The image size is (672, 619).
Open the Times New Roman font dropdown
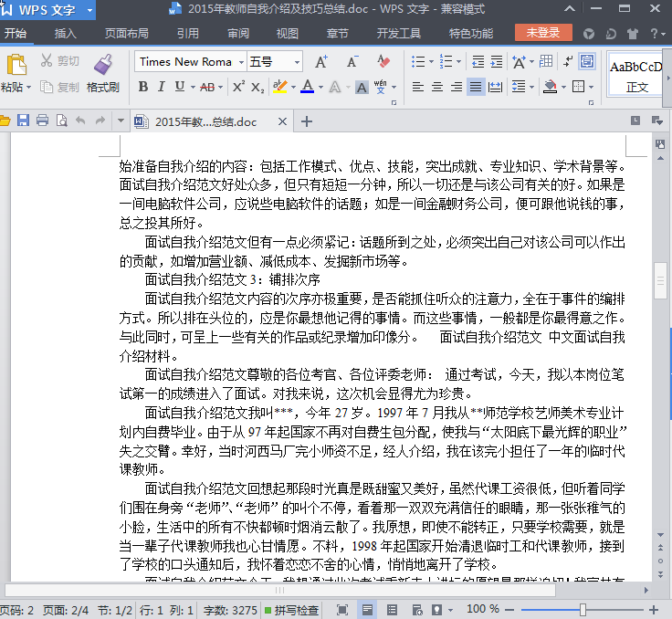click(x=241, y=62)
